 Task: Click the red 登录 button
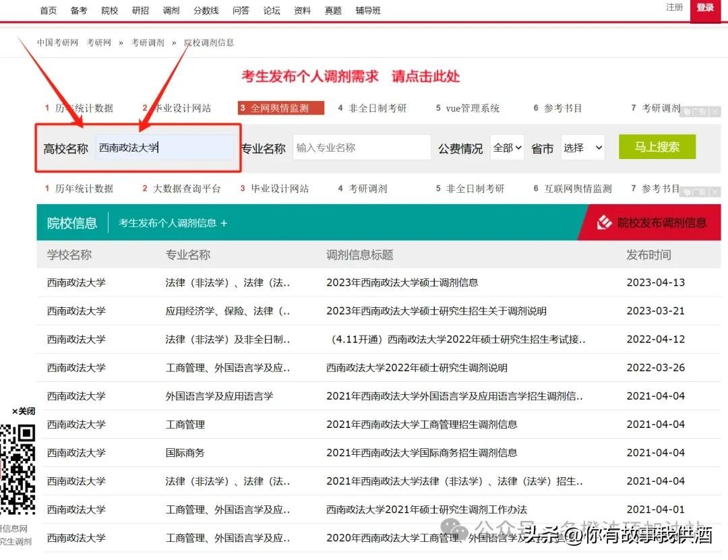[705, 8]
